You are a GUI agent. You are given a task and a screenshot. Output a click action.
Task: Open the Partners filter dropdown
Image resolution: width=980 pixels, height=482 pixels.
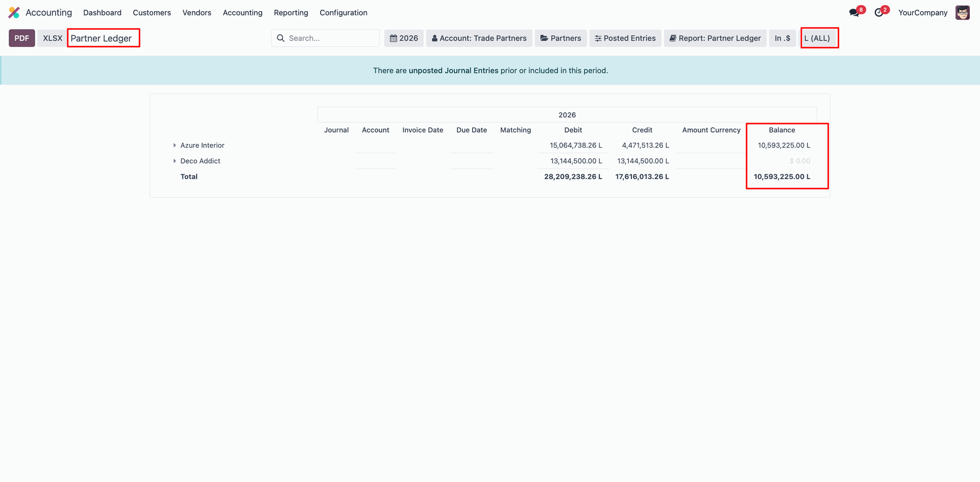(x=560, y=38)
